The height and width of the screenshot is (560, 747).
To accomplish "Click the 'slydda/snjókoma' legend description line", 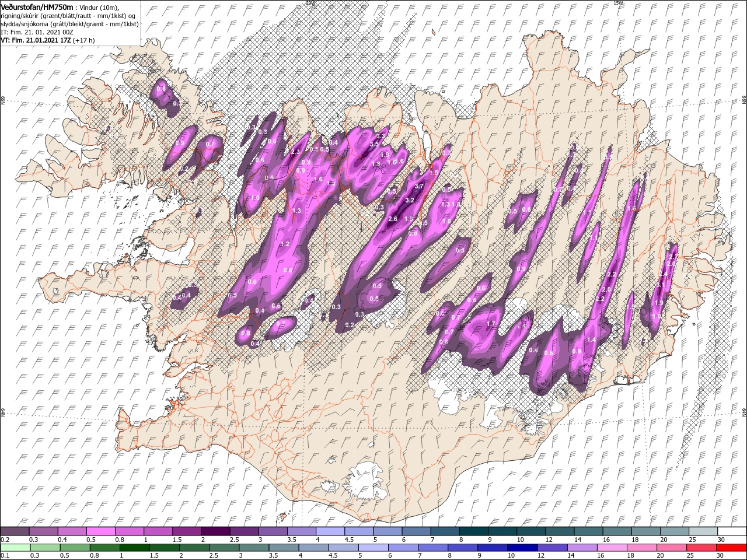I will [x=69, y=24].
